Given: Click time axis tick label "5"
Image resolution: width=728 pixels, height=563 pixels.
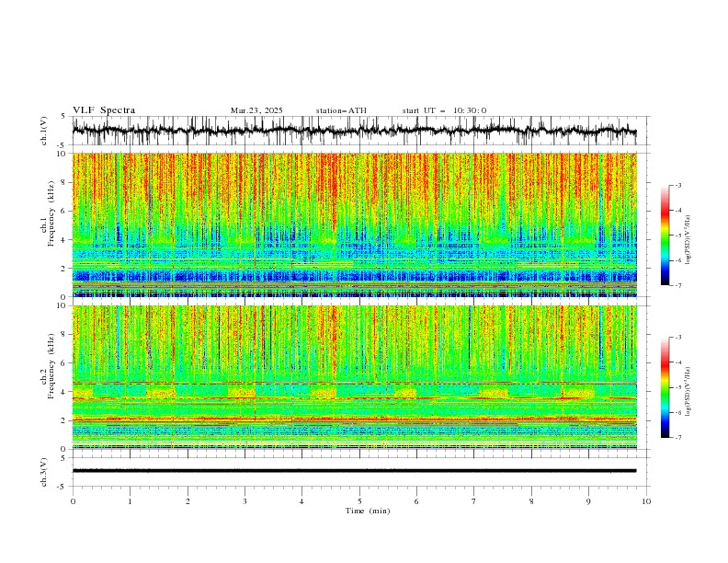Looking at the screenshot, I should 359,501.
